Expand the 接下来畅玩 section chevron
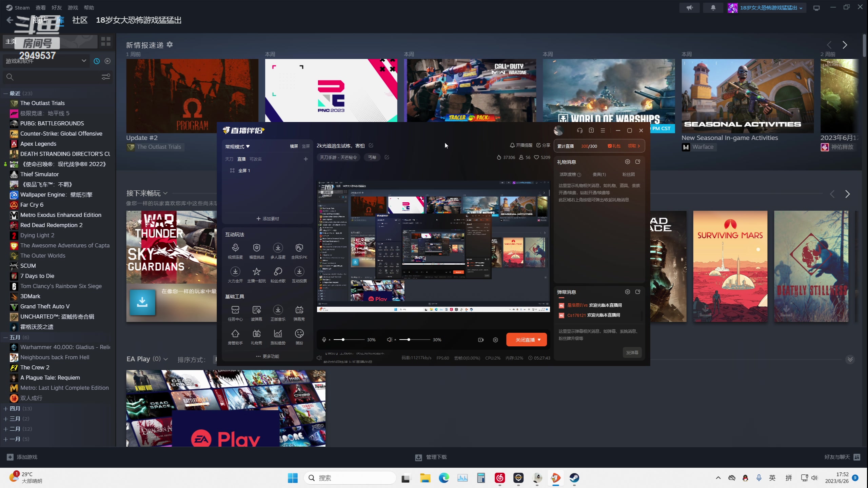 166,193
